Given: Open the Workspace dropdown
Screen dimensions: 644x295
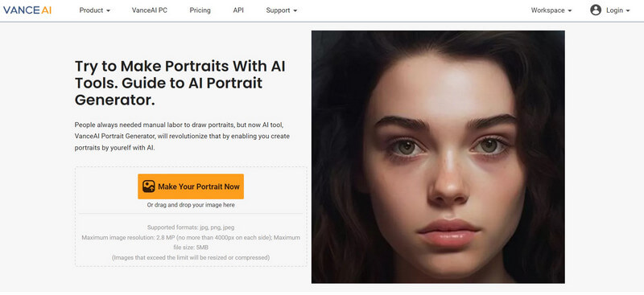Looking at the screenshot, I should tap(551, 10).
